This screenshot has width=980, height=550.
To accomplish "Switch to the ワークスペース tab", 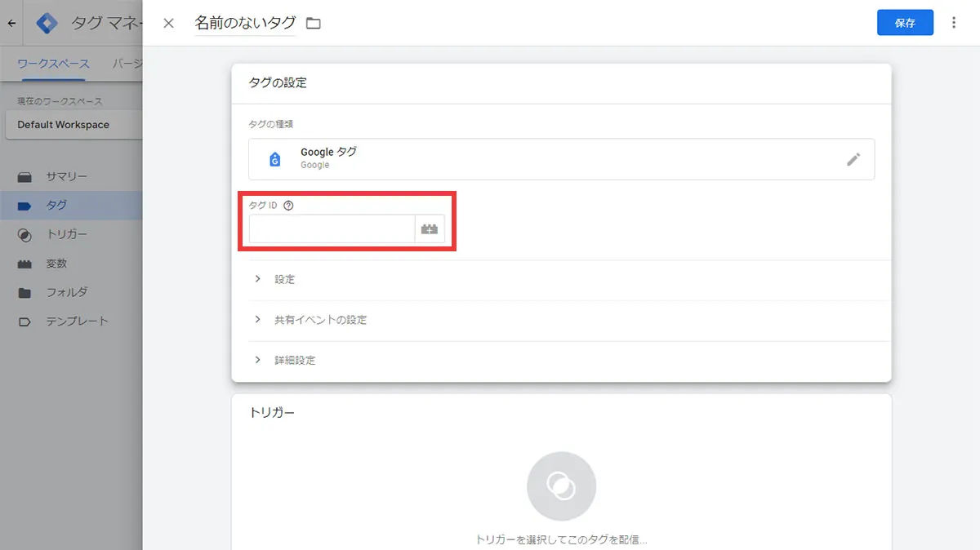I will coord(53,64).
